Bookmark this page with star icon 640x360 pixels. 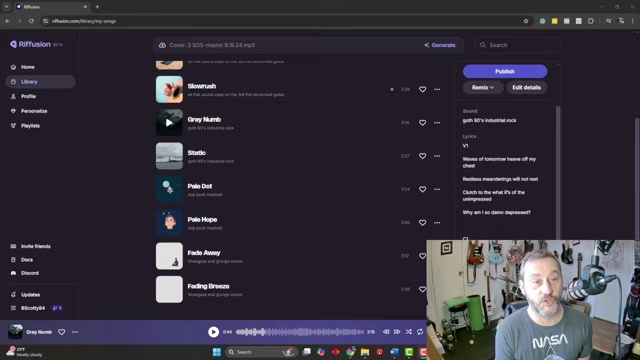click(x=526, y=21)
